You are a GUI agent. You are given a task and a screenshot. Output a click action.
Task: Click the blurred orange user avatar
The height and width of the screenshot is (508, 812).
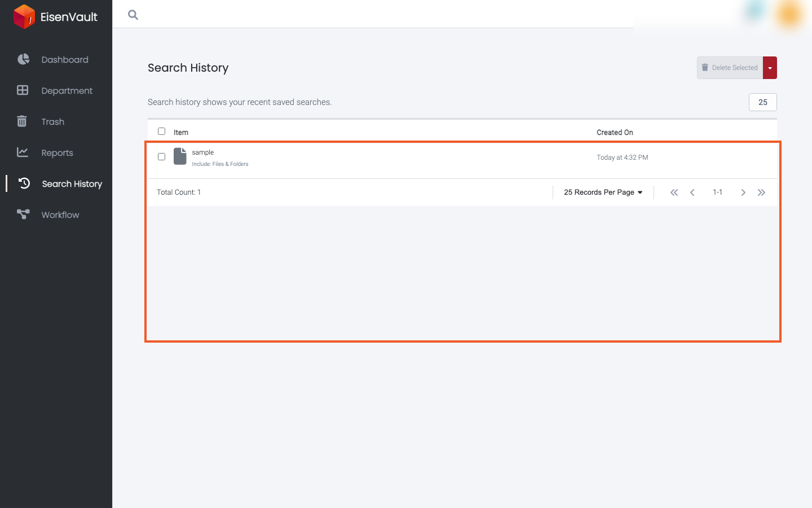[x=789, y=14]
